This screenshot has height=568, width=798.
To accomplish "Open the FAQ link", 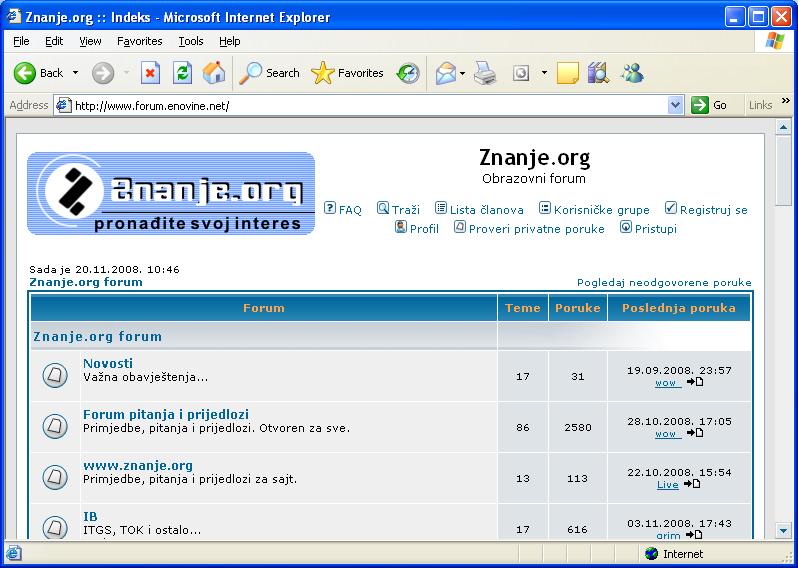I will (x=350, y=210).
